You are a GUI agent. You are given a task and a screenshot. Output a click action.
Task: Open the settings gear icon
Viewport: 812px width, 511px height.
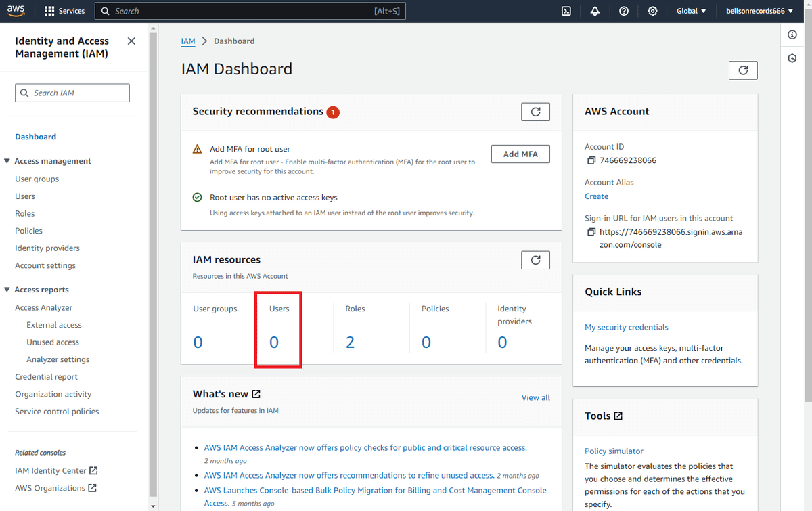pos(652,11)
